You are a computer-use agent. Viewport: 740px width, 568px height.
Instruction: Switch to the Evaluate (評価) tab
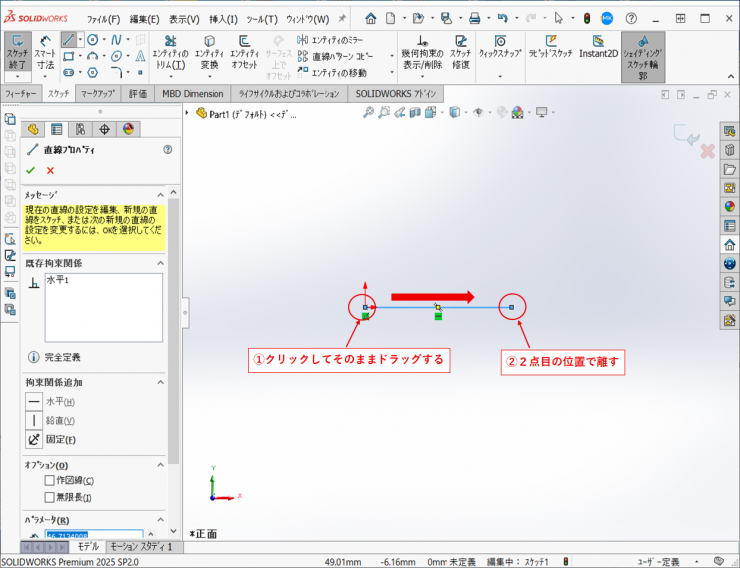click(138, 93)
